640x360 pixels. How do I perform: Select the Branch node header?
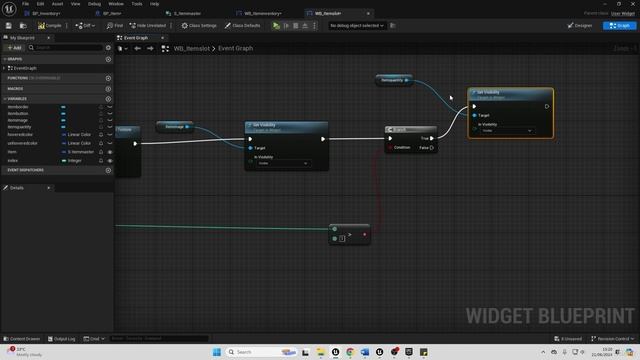point(411,129)
